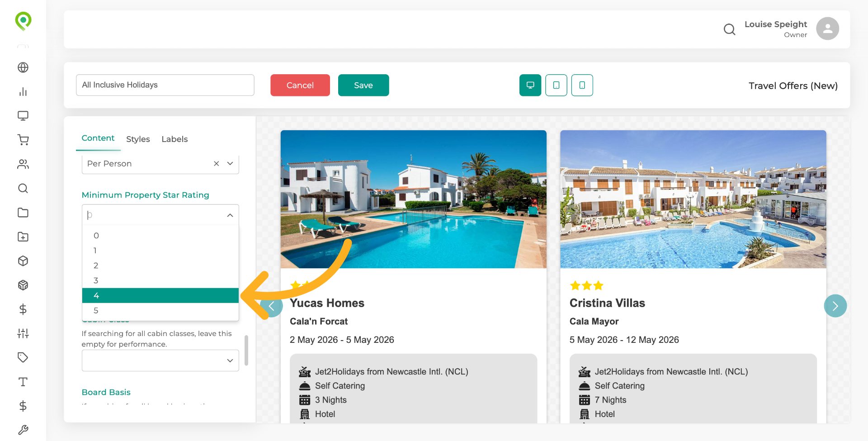Open the globe icon in the sidebar

[x=23, y=67]
